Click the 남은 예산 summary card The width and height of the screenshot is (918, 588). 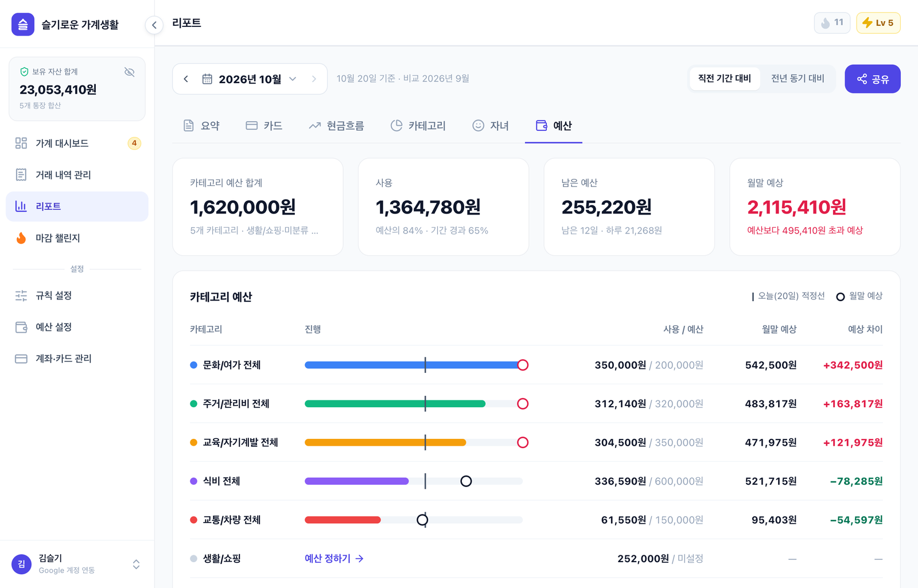(629, 207)
